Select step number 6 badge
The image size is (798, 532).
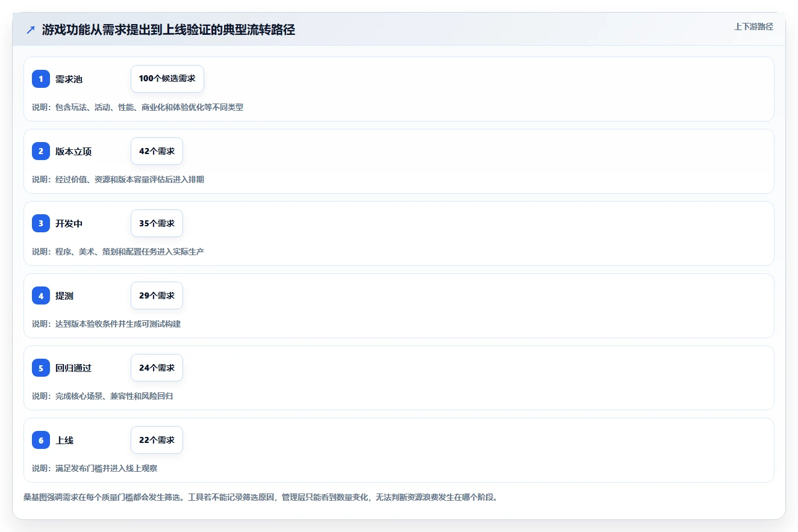tap(41, 440)
